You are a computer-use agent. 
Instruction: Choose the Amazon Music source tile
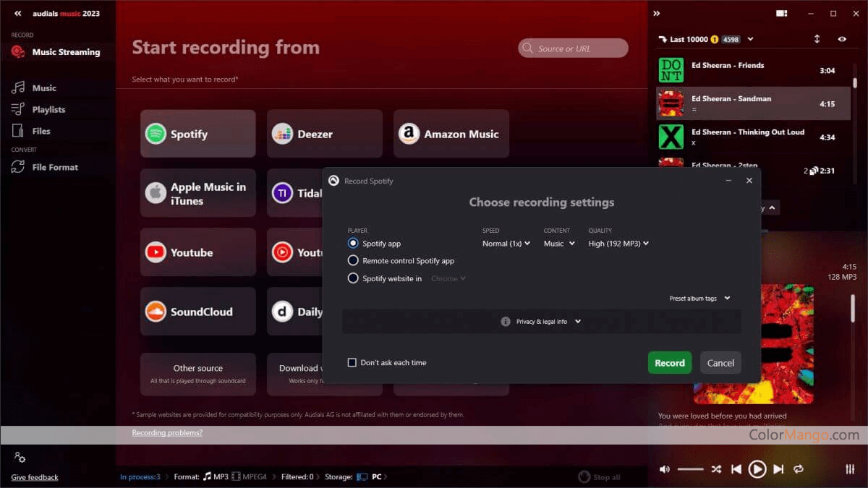click(451, 134)
